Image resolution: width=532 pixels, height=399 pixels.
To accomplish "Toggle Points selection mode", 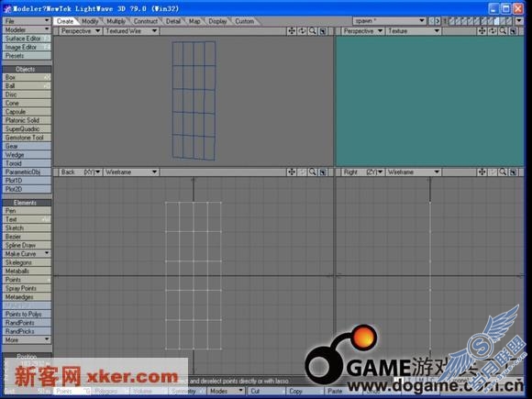I will click(x=64, y=391).
